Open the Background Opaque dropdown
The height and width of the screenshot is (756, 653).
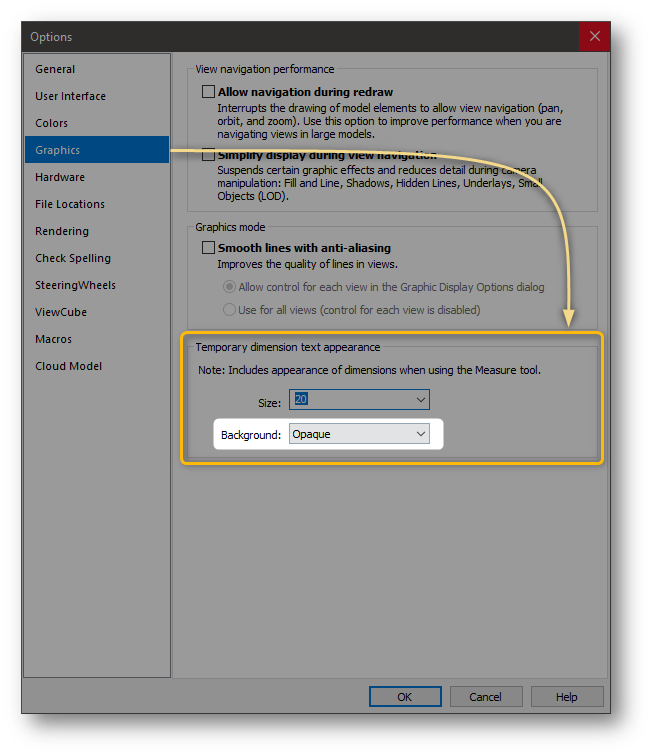pos(359,434)
